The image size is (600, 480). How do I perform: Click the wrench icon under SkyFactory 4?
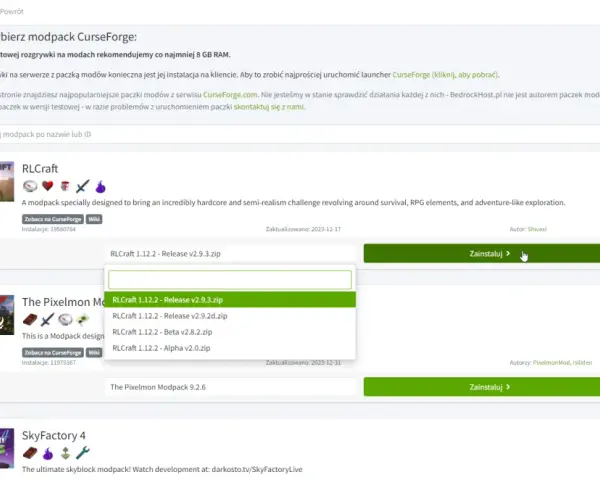83,453
